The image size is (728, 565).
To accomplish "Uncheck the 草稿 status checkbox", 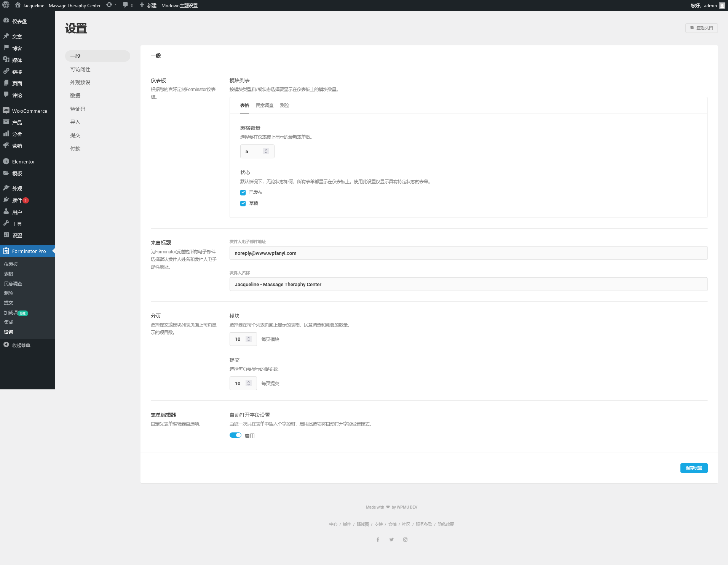I will (243, 203).
